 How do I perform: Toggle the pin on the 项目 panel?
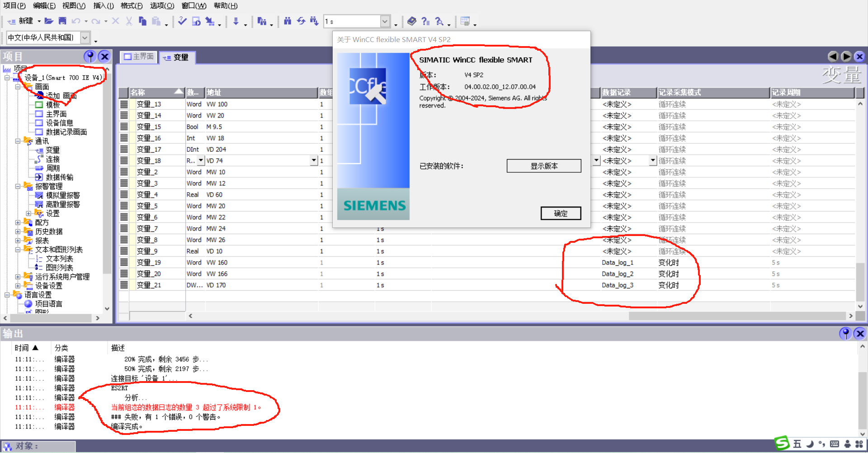coord(90,57)
